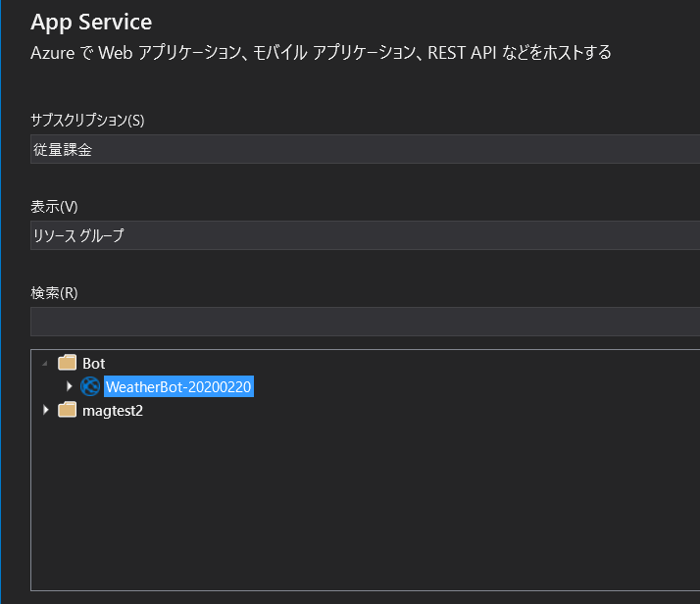Click the 従量課金 subscription value text
Viewport: 700px width, 604px height.
point(63,150)
